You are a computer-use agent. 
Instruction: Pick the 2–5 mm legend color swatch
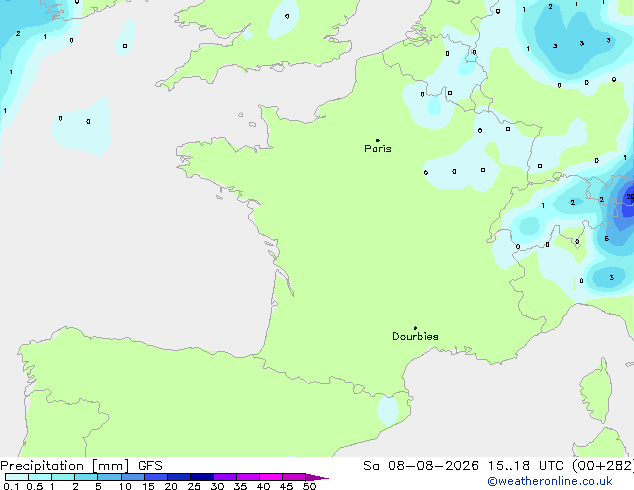(x=86, y=477)
